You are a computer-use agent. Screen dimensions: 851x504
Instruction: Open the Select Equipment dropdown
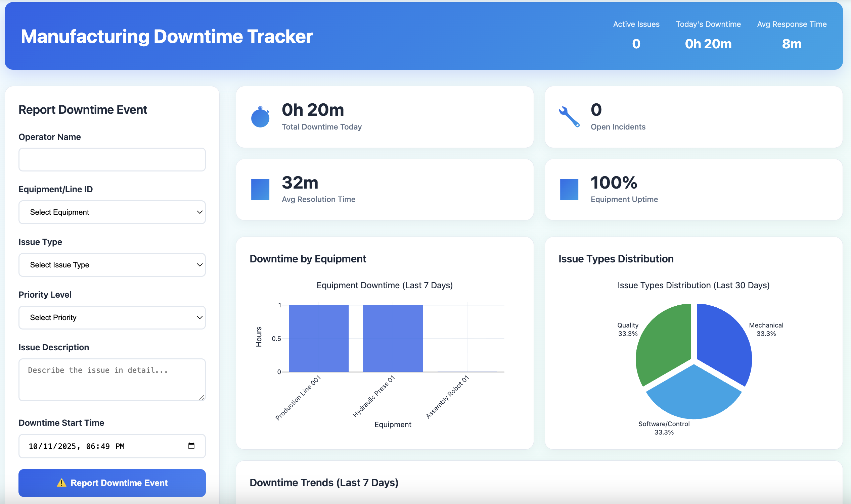[112, 212]
